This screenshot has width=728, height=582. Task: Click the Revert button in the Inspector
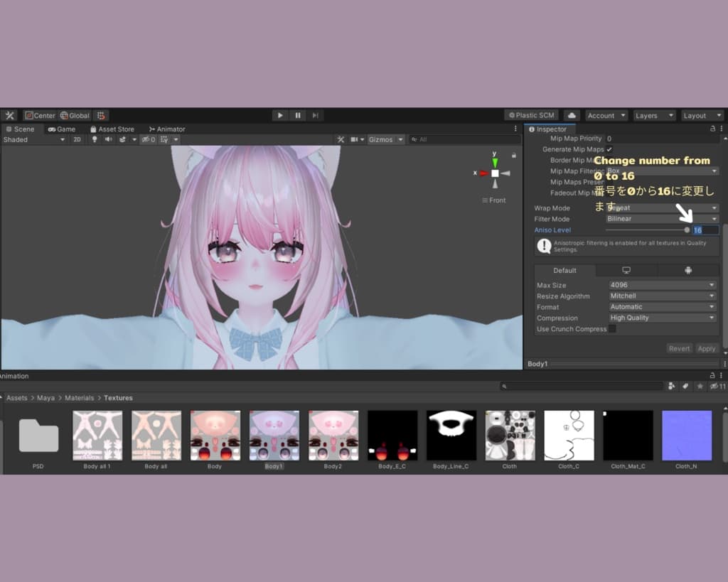pos(679,348)
